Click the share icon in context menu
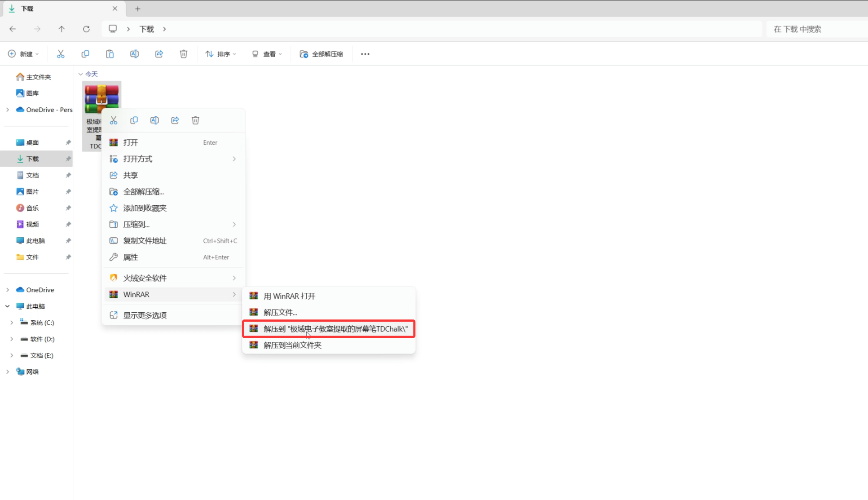 175,120
